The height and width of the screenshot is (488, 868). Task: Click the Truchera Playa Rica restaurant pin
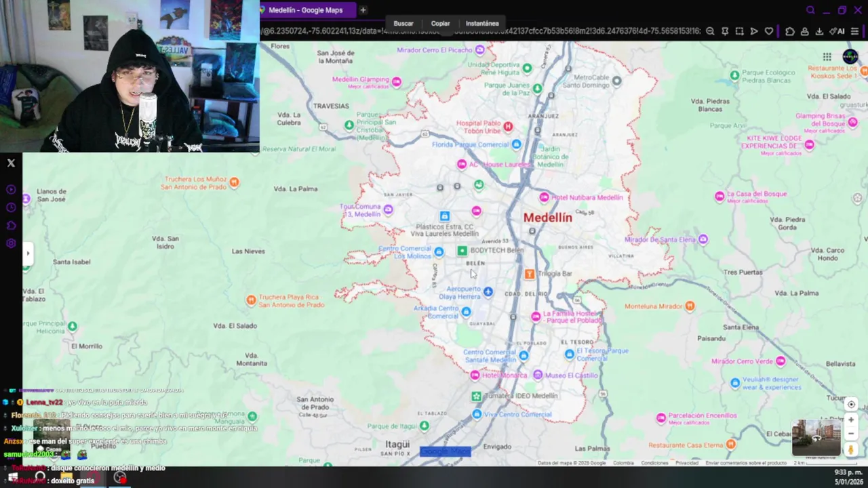pyautogui.click(x=251, y=300)
